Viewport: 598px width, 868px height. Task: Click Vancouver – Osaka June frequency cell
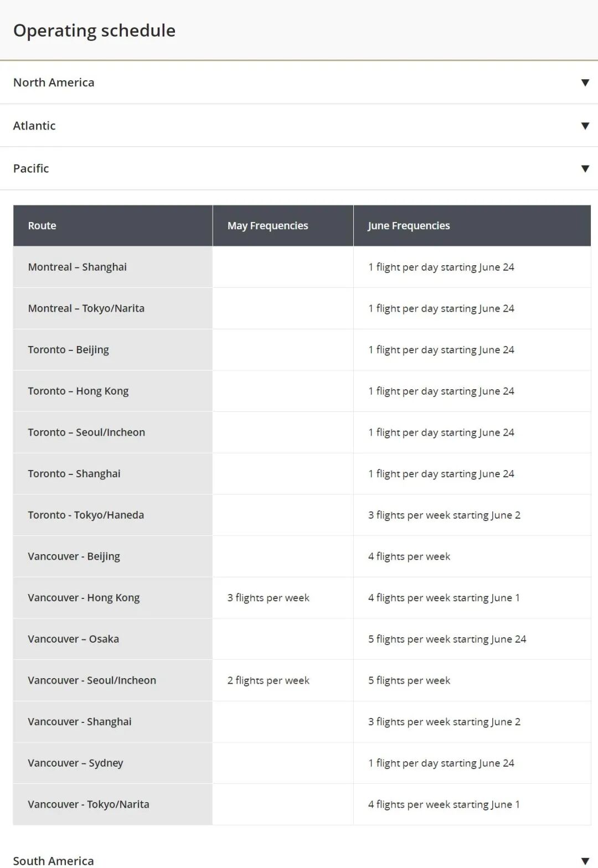point(447,639)
